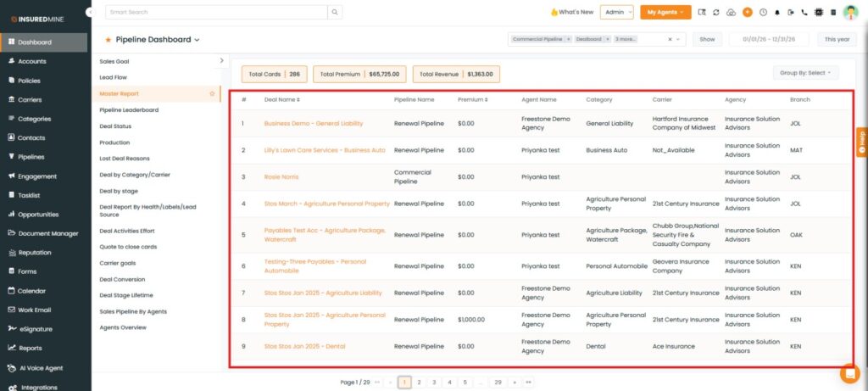The height and width of the screenshot is (391, 868).
Task: Open Business Demo - General Liability deal
Action: 314,124
